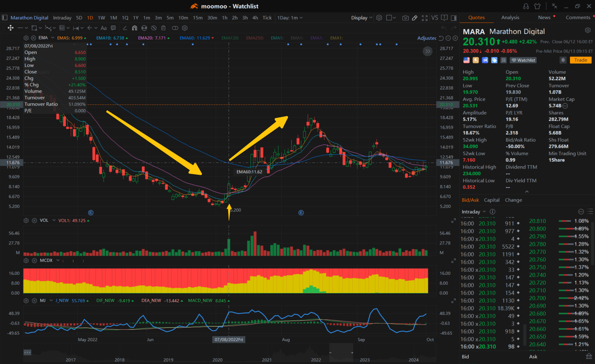Toggle the right sidebar panel icon
Image resolution: width=595 pixels, height=364 pixels.
coord(454,18)
